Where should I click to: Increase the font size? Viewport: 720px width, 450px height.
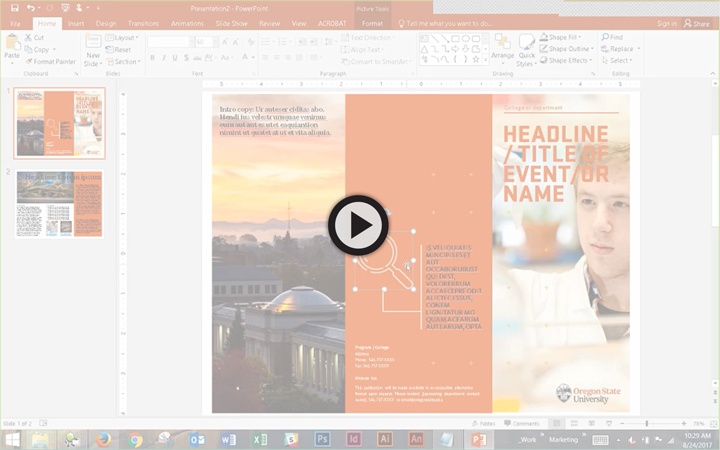[225, 42]
